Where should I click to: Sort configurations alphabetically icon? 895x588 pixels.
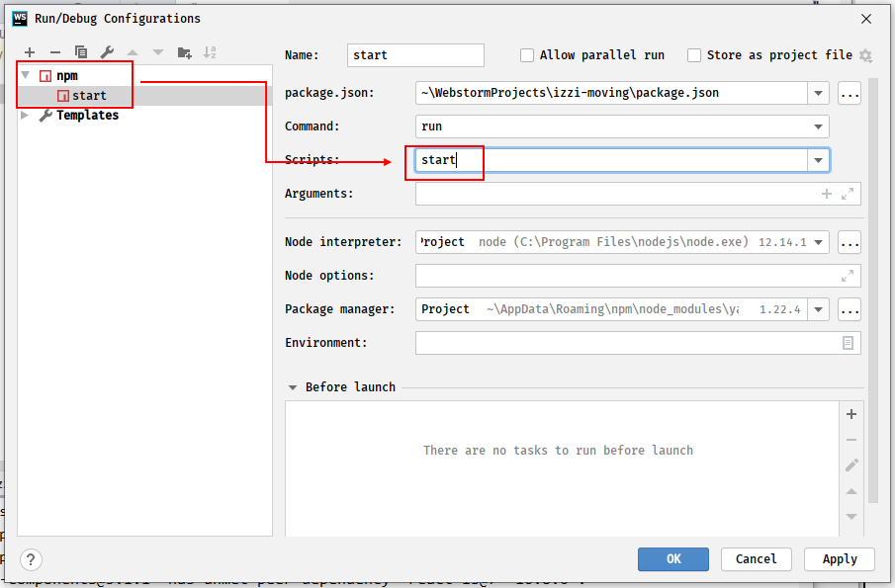pos(210,53)
